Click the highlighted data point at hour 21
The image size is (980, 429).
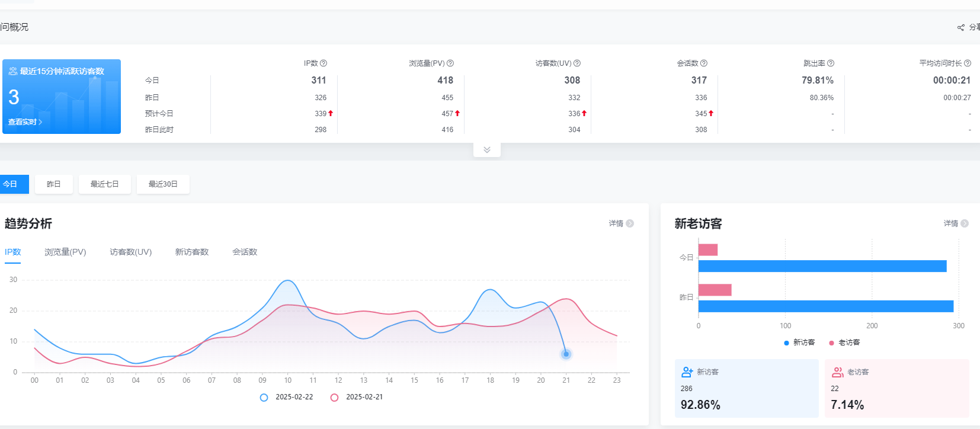(566, 354)
